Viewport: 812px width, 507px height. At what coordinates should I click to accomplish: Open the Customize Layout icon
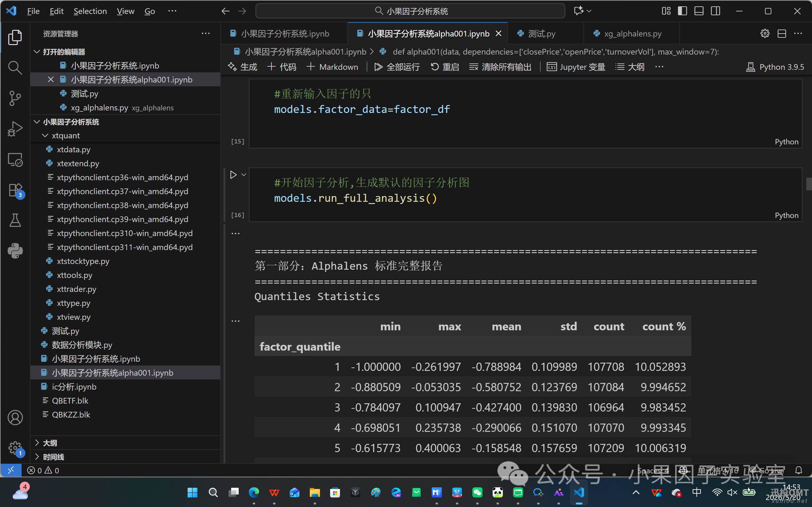click(666, 11)
